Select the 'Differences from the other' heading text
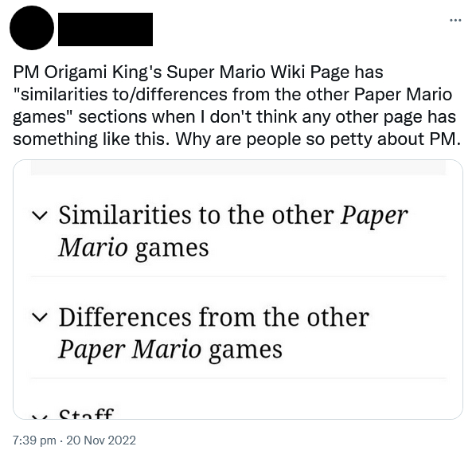 (x=213, y=317)
